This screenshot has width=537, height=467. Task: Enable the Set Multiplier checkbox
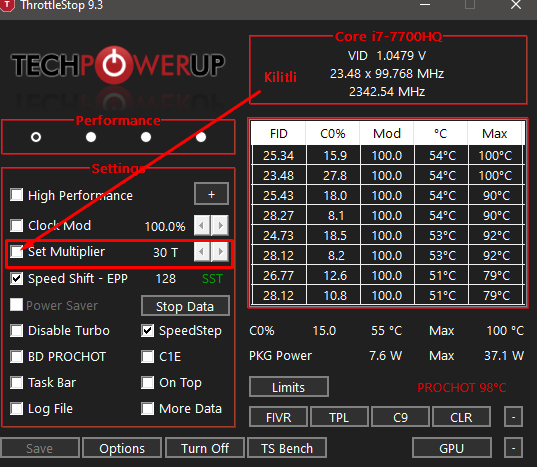click(16, 252)
